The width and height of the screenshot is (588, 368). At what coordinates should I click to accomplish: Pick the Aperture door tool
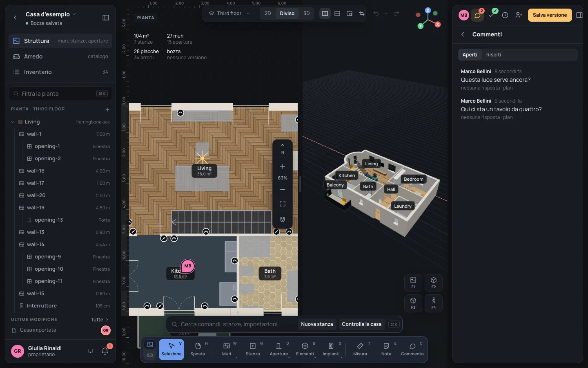click(x=279, y=349)
